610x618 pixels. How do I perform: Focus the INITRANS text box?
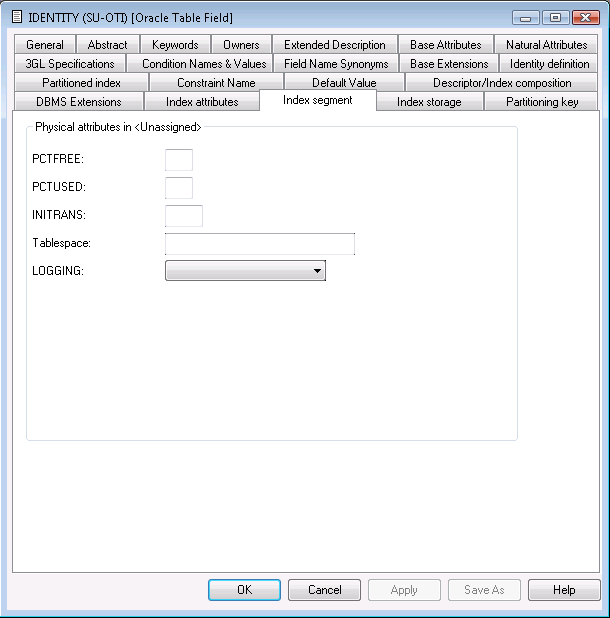(x=183, y=216)
